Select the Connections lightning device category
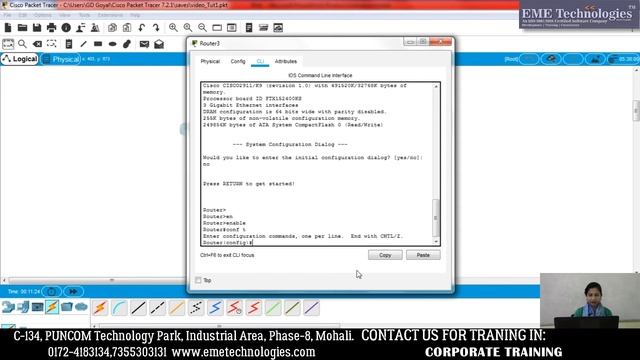Viewport: 640px width, 360px height. pos(52,307)
